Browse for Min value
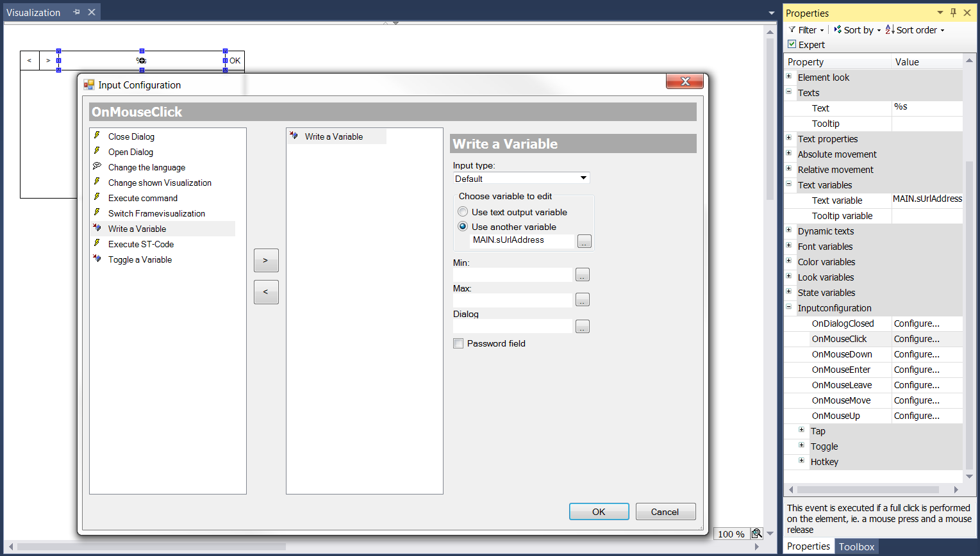 [582, 275]
